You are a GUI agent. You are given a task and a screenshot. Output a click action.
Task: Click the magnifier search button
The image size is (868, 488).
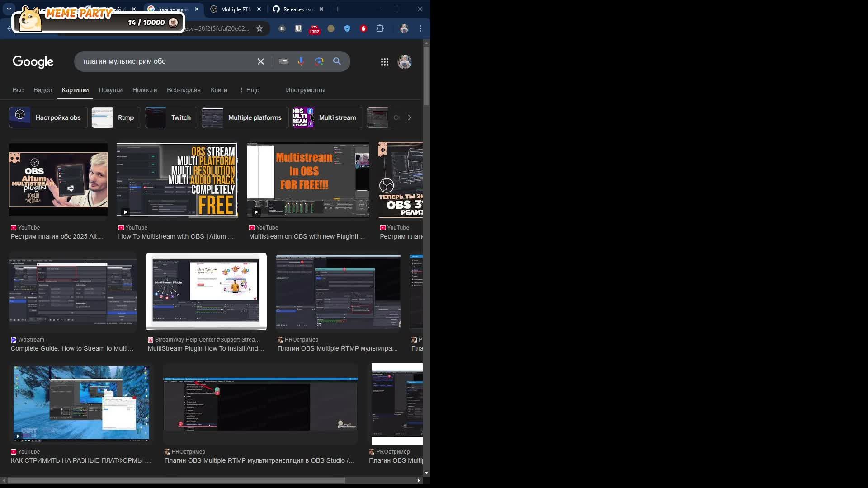pos(337,61)
